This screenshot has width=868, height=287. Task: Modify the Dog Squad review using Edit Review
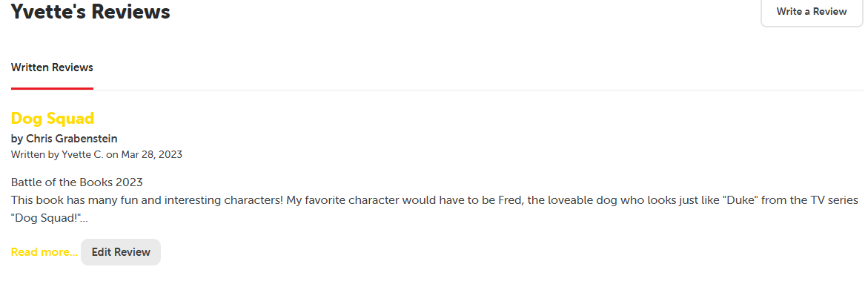121,252
